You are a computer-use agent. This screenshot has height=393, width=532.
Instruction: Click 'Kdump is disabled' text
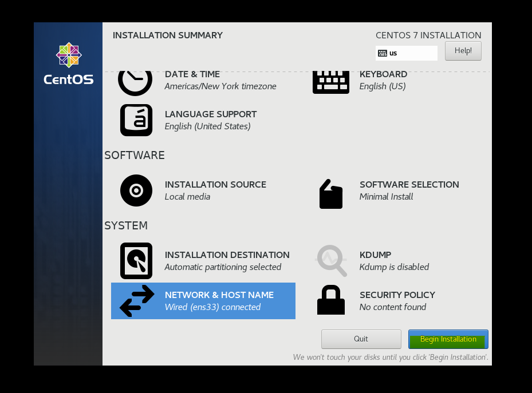pyautogui.click(x=394, y=267)
